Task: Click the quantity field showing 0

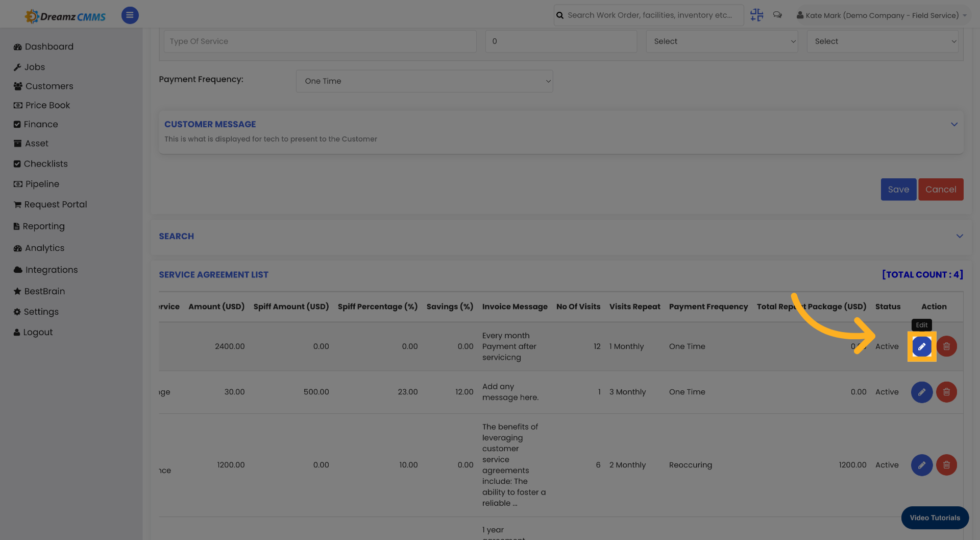Action: point(561,41)
